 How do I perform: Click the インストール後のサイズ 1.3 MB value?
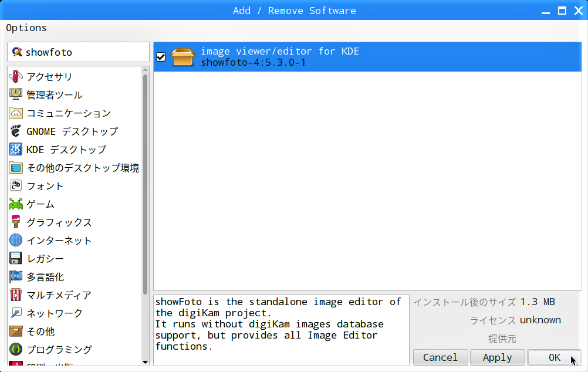point(538,302)
